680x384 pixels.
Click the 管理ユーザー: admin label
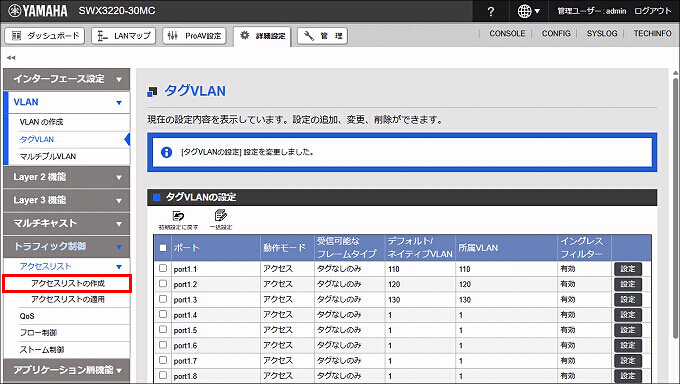(x=592, y=11)
